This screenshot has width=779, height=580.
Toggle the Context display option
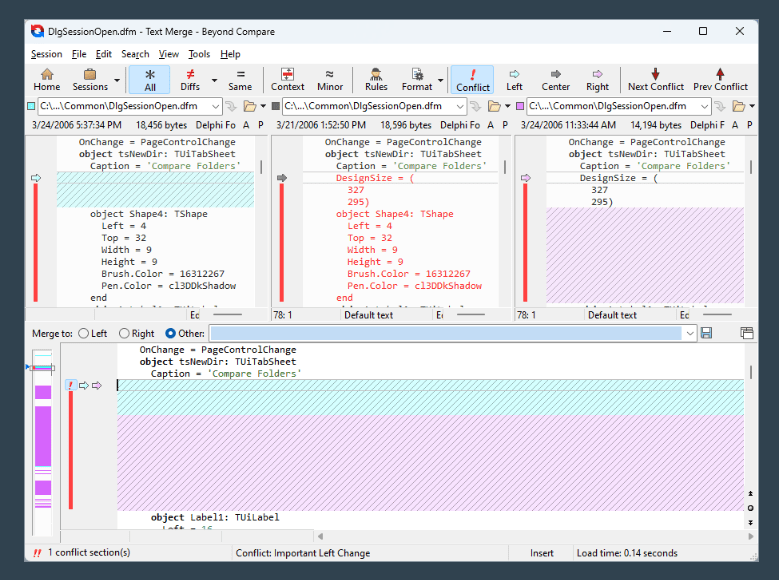(x=288, y=80)
